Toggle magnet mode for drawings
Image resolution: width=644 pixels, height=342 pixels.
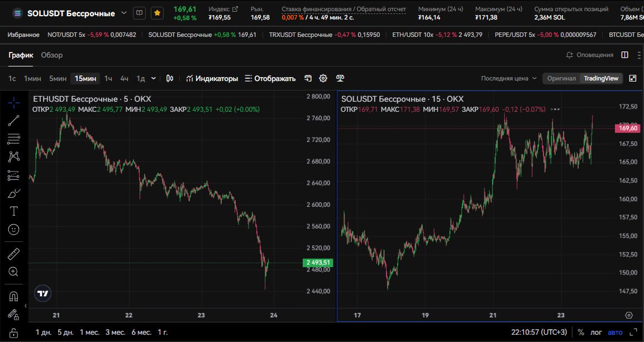click(13, 296)
